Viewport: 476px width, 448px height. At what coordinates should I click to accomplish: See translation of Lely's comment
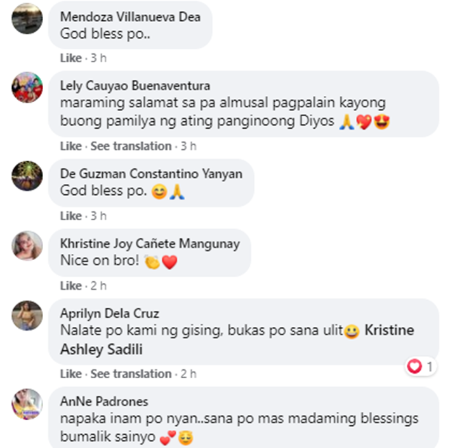click(131, 146)
